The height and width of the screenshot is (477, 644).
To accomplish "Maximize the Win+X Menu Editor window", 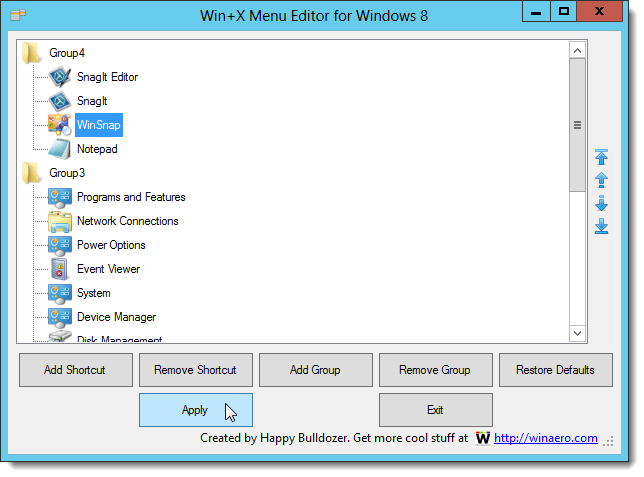I will (564, 12).
